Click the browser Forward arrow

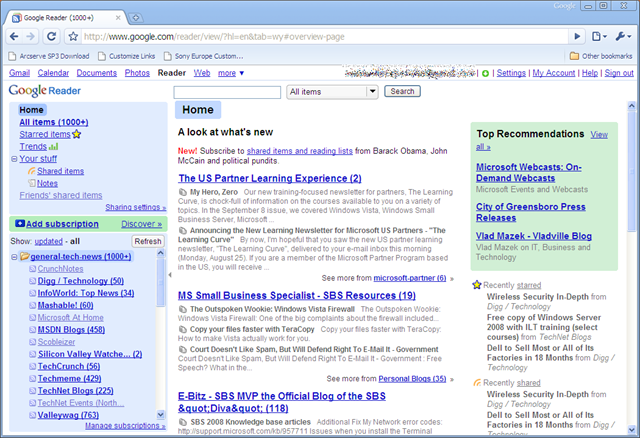coord(31,37)
